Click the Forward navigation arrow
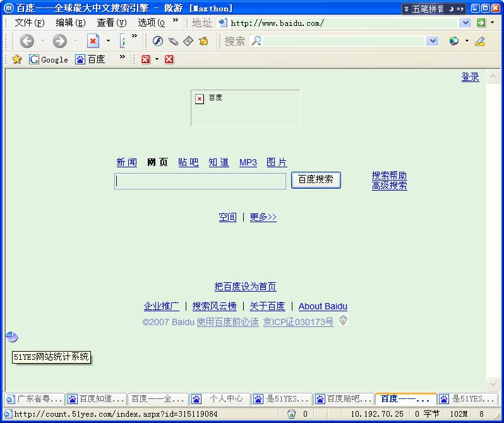The image size is (504, 423). click(60, 41)
